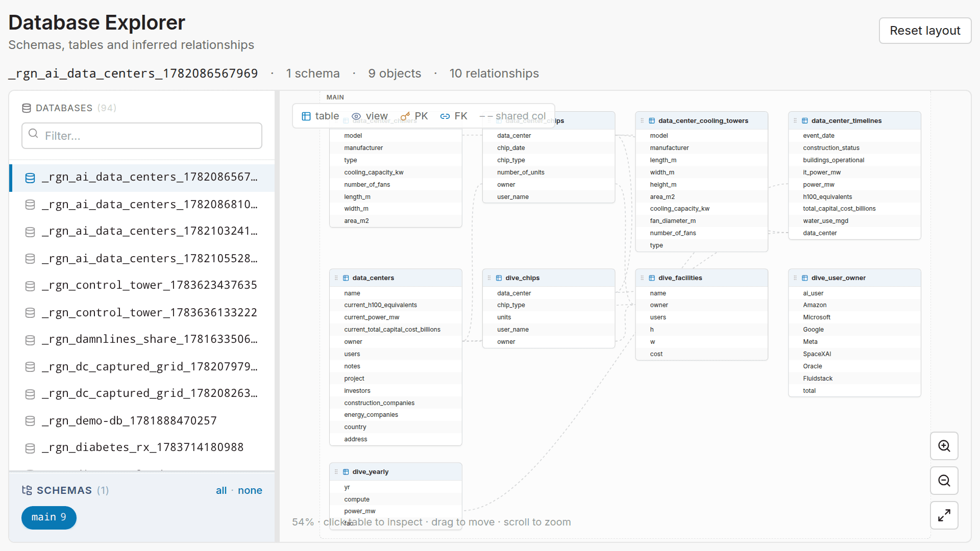
Task: Open the data_centers table header
Action: pos(396,278)
